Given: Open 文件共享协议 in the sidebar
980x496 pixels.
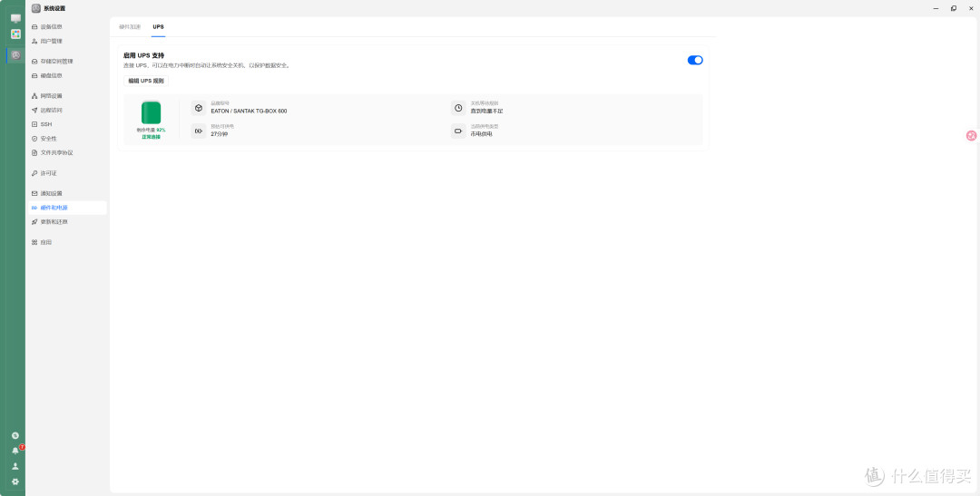Looking at the screenshot, I should click(x=67, y=152).
